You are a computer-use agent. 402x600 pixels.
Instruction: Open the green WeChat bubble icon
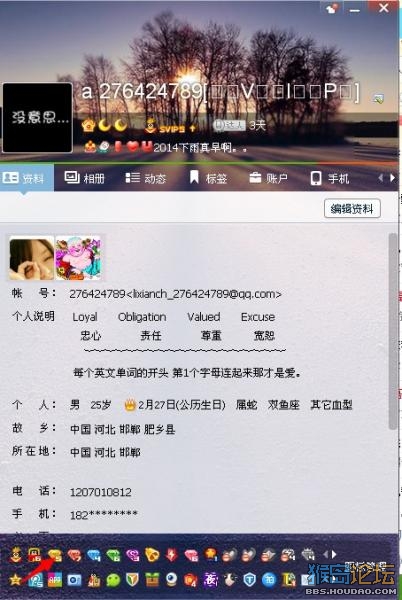(x=113, y=580)
